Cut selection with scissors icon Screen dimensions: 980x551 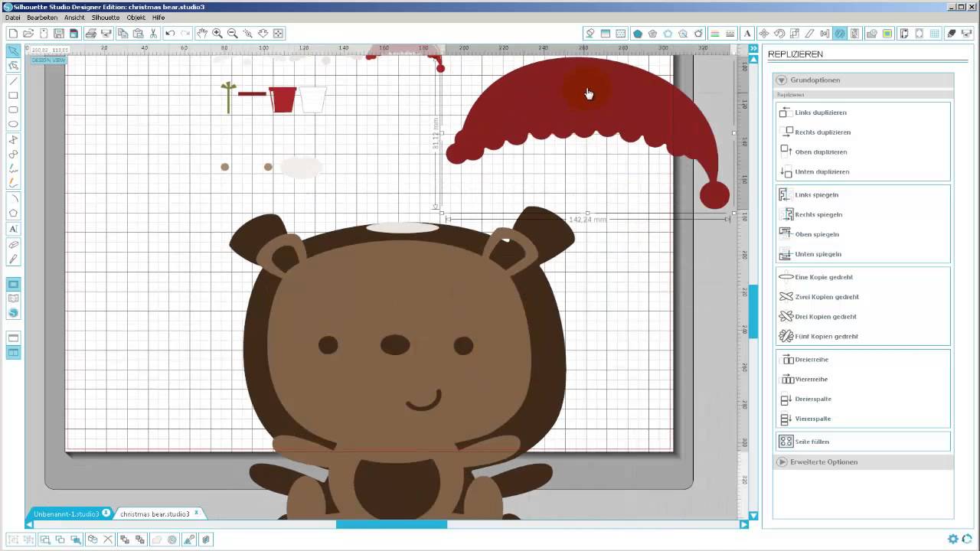154,34
